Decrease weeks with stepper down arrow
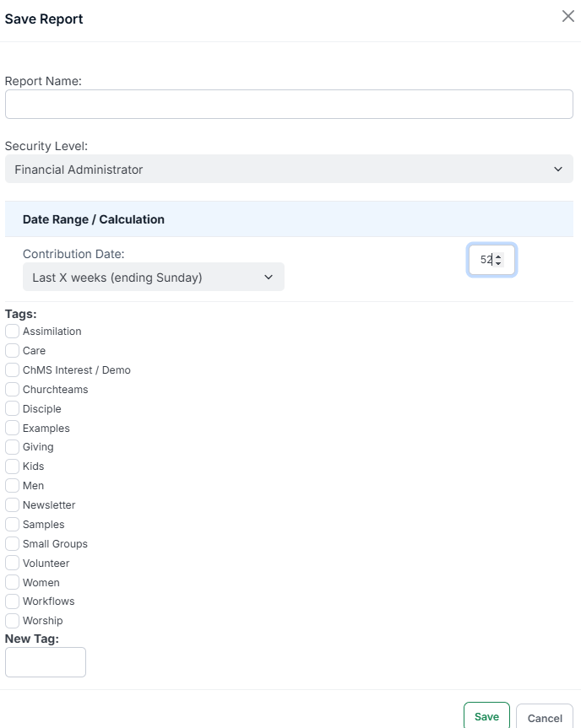 (x=498, y=263)
